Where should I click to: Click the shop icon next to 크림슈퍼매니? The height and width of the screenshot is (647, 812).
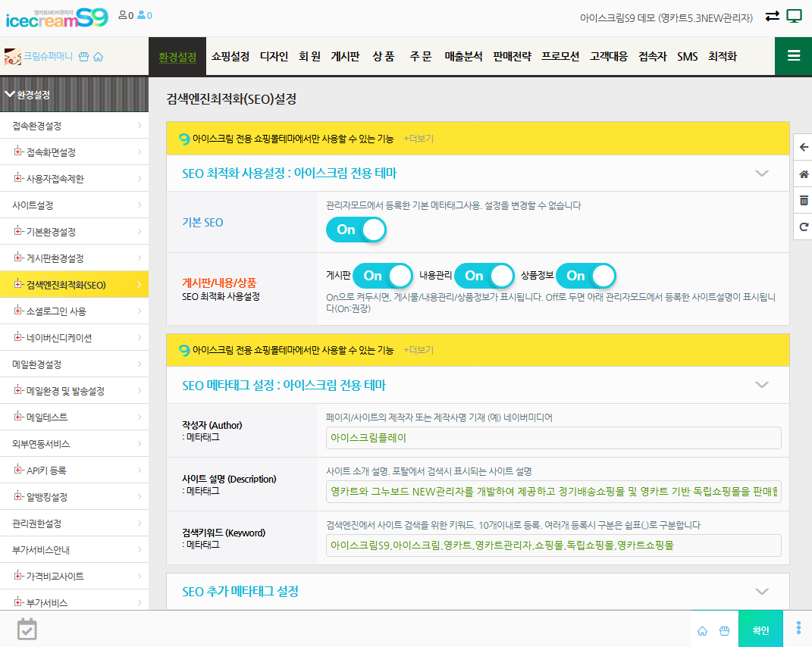[83, 57]
